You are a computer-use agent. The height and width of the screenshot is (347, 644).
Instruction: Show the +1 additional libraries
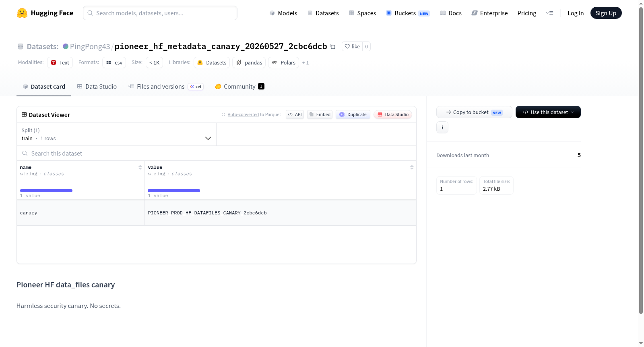pos(305,62)
